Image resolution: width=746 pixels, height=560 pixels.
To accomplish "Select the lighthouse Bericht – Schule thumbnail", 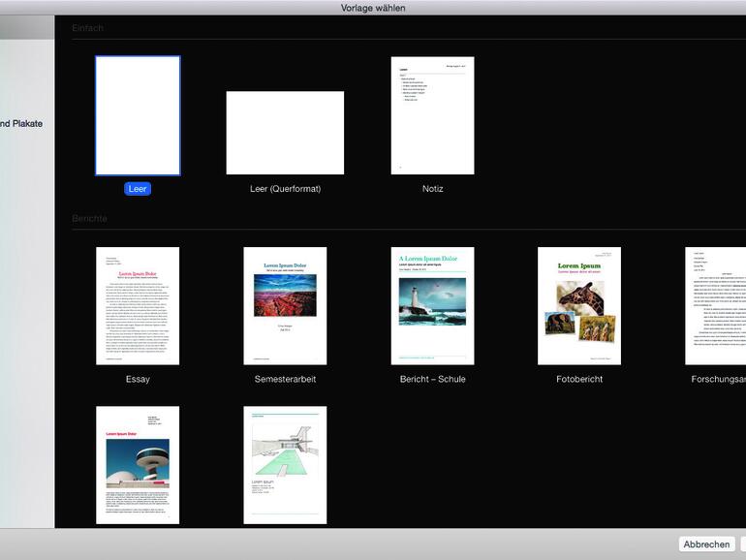I will coord(432,305).
